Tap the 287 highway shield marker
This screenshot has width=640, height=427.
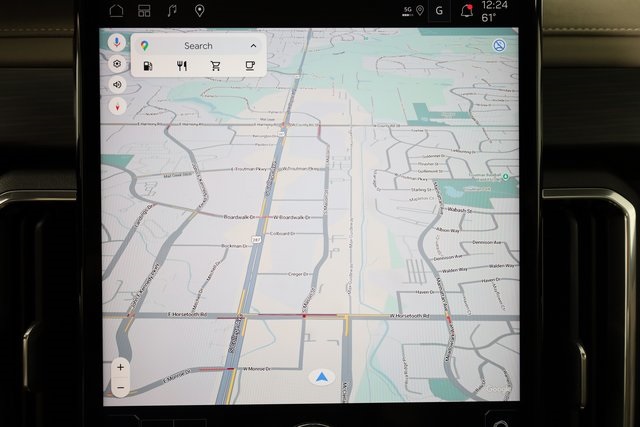[256, 239]
